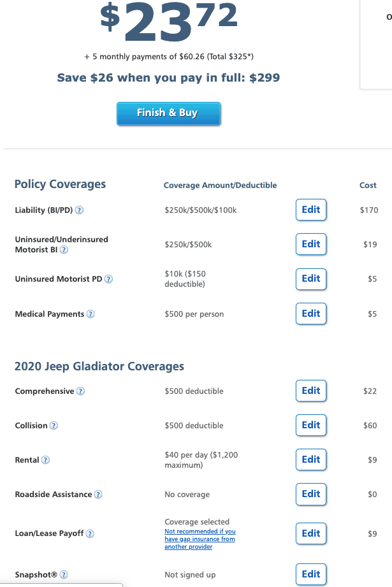This screenshot has width=392, height=587.
Task: Open help icon next to Liability (BI/PD)
Action: (x=79, y=210)
